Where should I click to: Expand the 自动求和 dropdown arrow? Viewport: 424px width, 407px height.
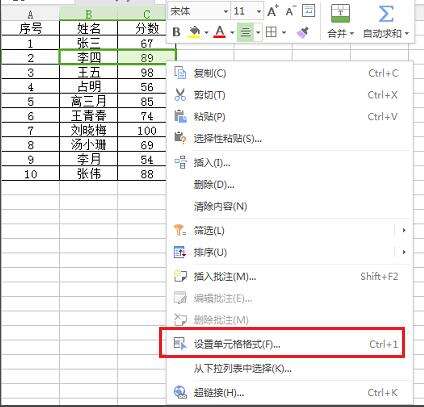(x=406, y=34)
